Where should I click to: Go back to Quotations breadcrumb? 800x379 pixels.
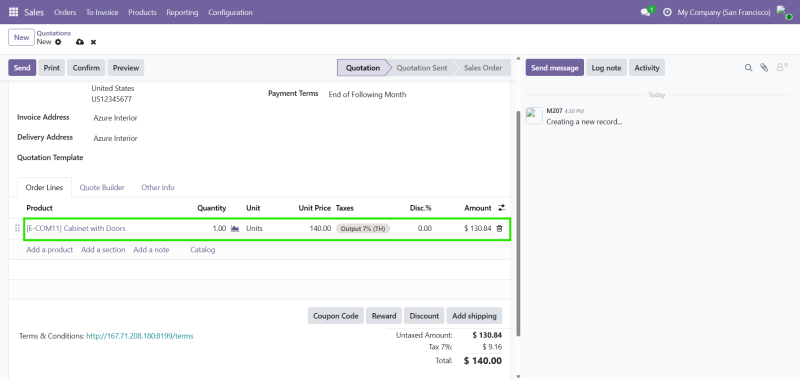tap(54, 33)
